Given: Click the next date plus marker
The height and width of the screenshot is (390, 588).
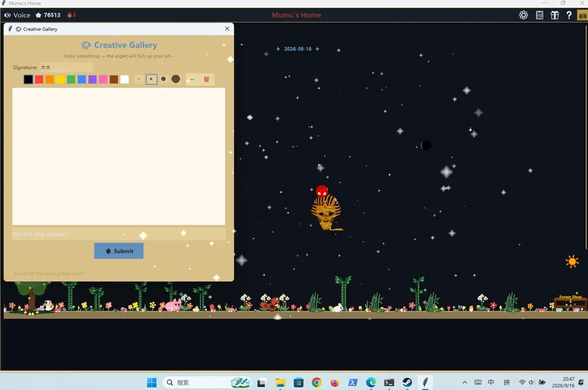Looking at the screenshot, I should click(317, 48).
